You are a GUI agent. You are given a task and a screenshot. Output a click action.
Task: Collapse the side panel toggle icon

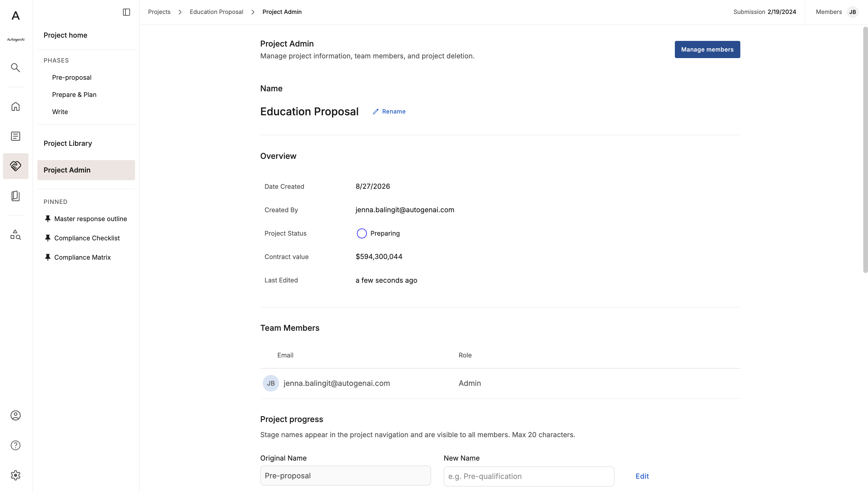pyautogui.click(x=126, y=12)
